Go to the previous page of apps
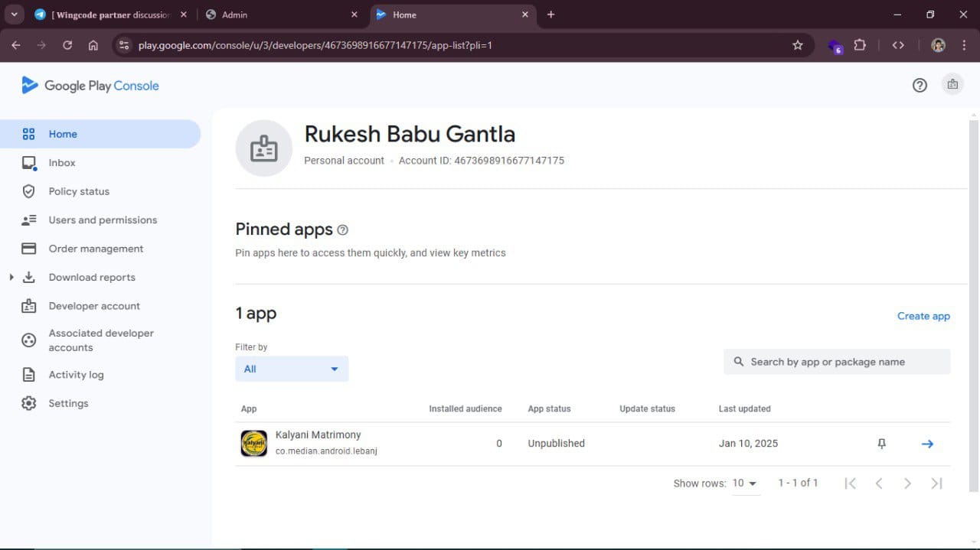The height and width of the screenshot is (550, 980). [879, 483]
